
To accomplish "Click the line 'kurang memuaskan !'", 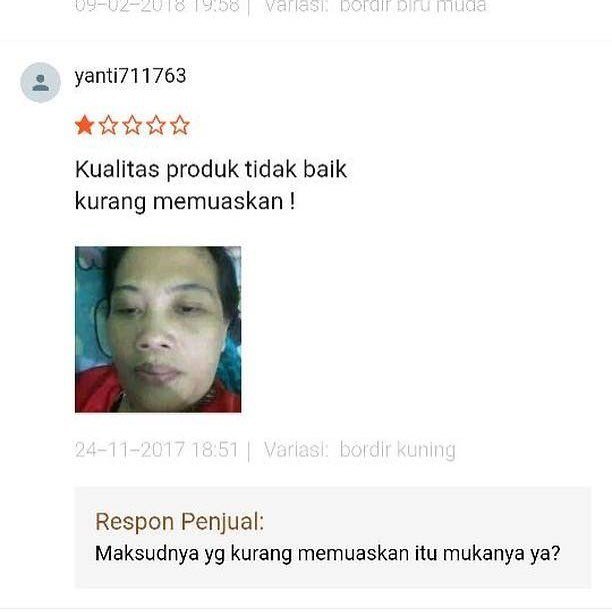I will pyautogui.click(x=185, y=202).
